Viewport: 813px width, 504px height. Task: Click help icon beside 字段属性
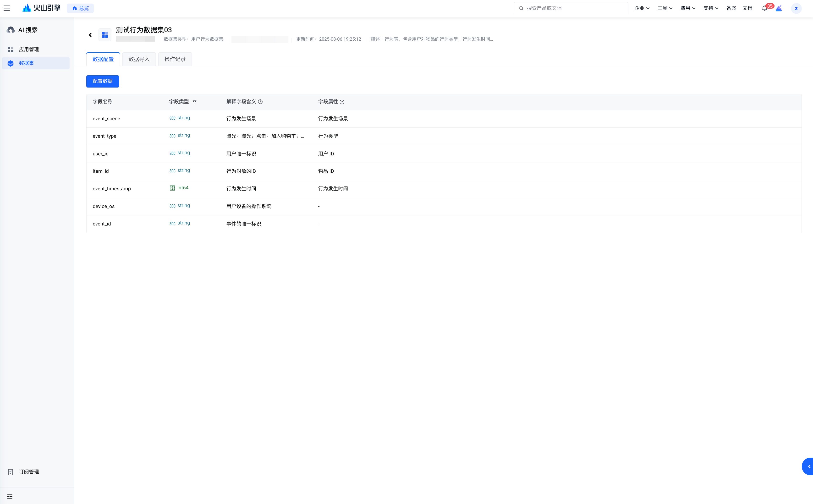coord(342,102)
